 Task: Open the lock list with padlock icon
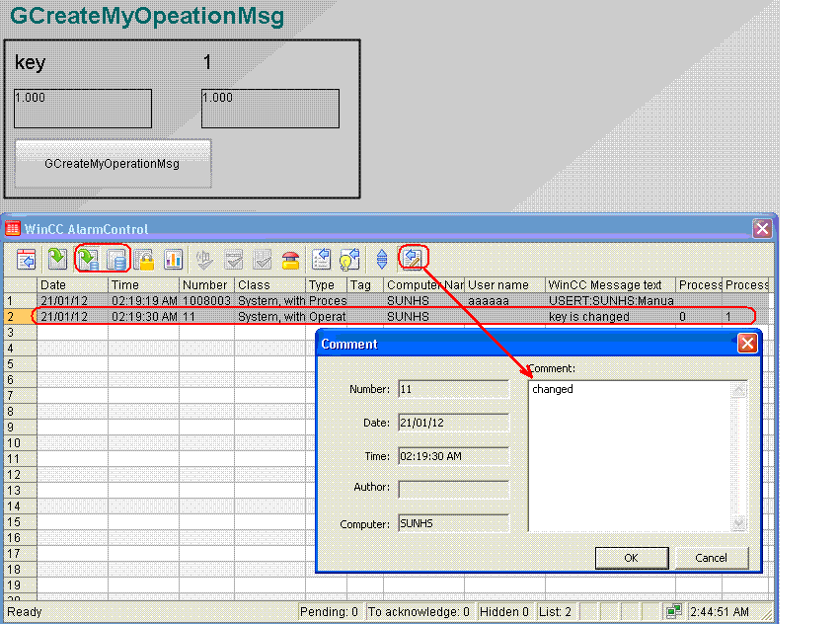[144, 260]
